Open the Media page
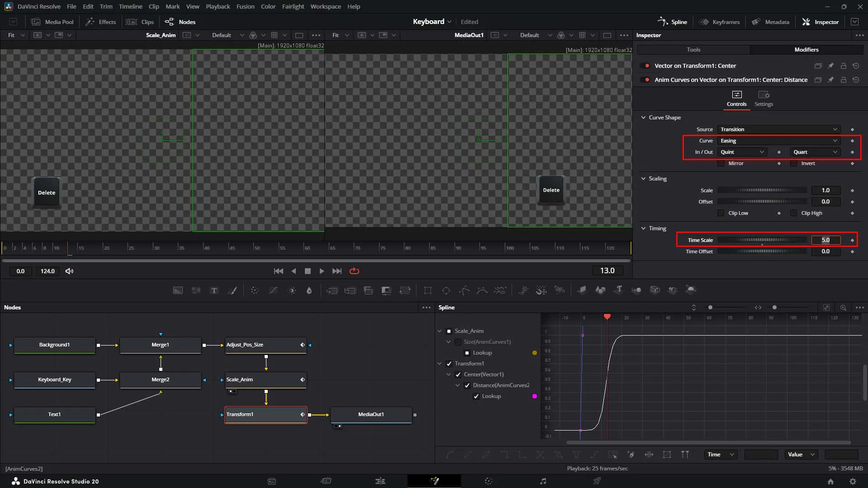 pos(272,481)
